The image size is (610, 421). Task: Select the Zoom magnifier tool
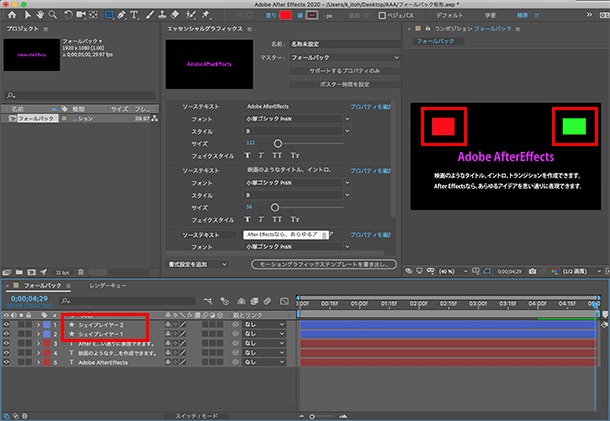pos(53,15)
